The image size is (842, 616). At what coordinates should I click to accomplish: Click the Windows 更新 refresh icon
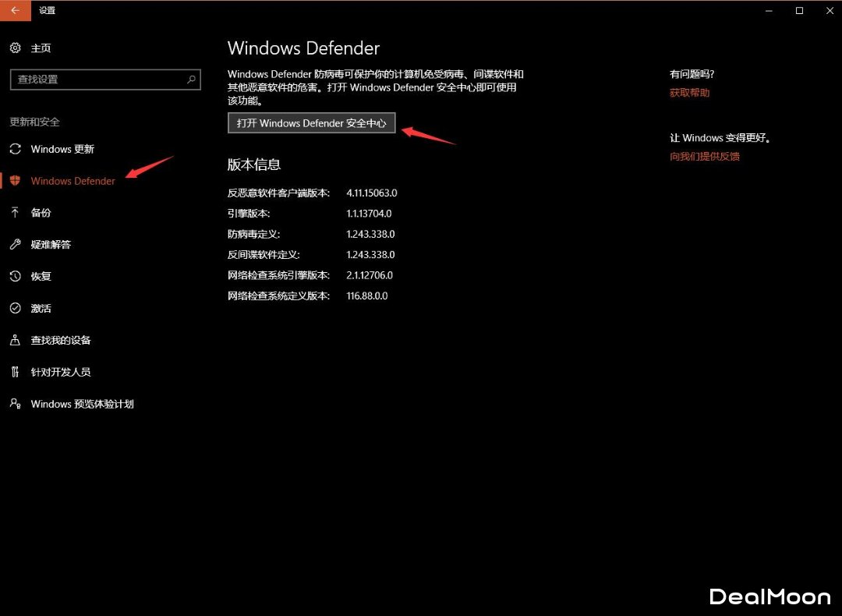(15, 149)
